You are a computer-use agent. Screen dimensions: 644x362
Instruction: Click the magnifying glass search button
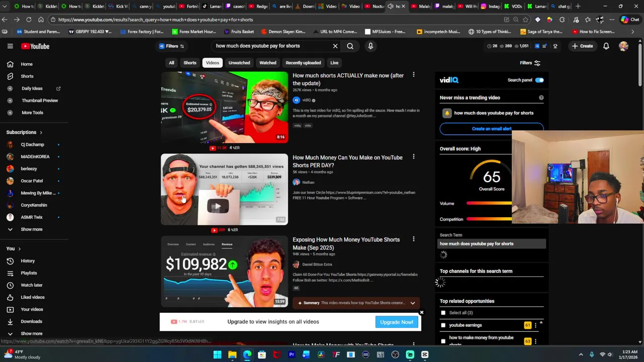point(350,46)
